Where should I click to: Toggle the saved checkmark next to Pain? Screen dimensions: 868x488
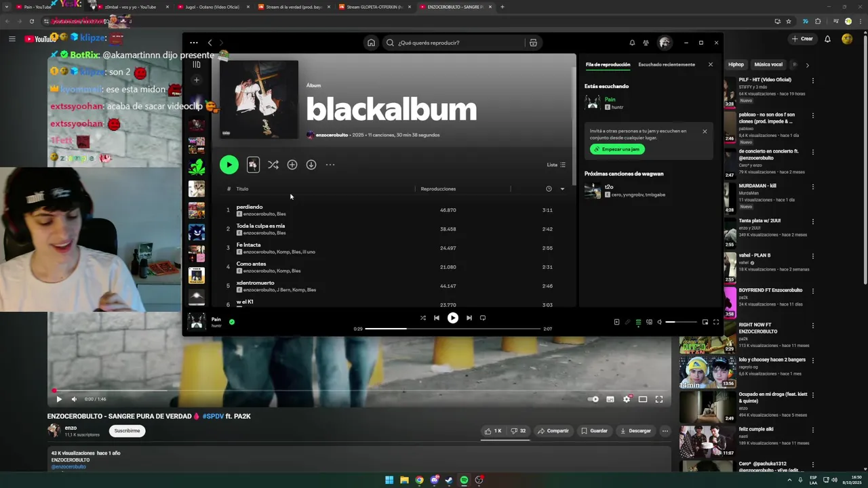(232, 322)
